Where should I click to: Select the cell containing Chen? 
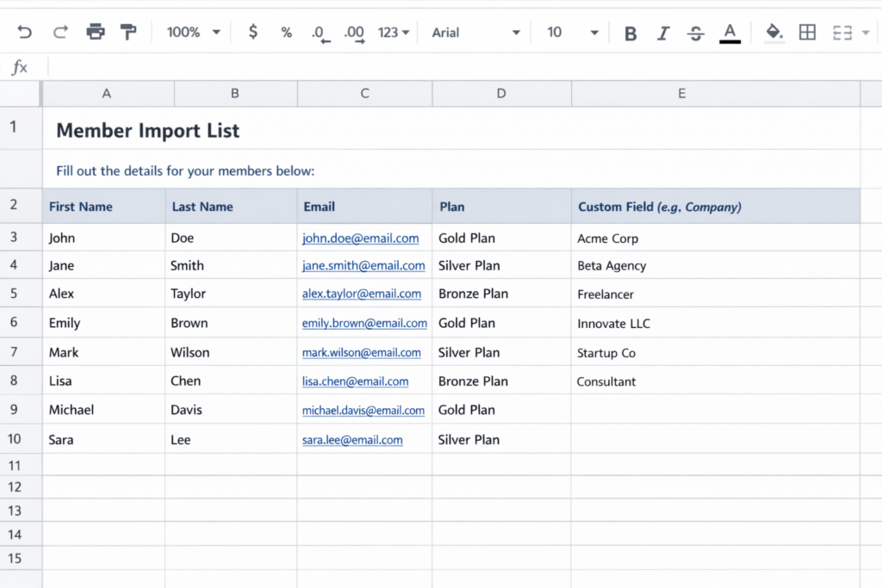click(x=231, y=381)
